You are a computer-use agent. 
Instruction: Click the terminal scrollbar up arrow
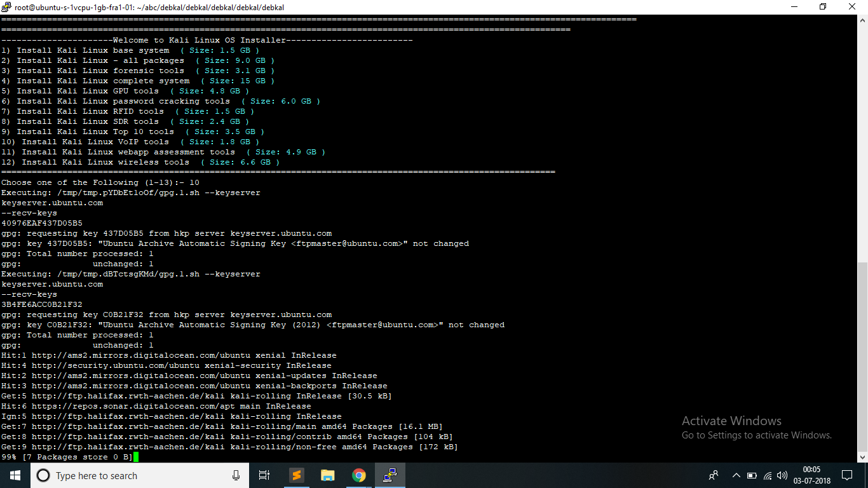(x=862, y=20)
